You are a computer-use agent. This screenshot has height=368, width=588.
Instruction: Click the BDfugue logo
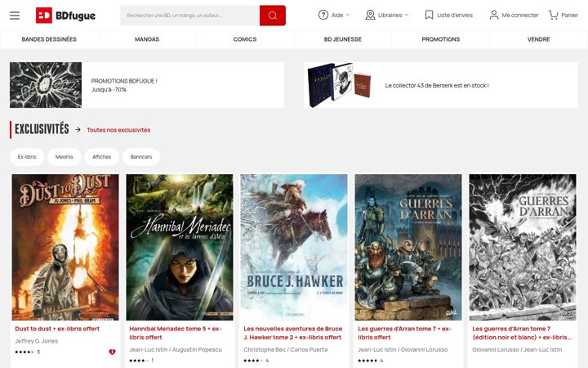click(x=65, y=16)
